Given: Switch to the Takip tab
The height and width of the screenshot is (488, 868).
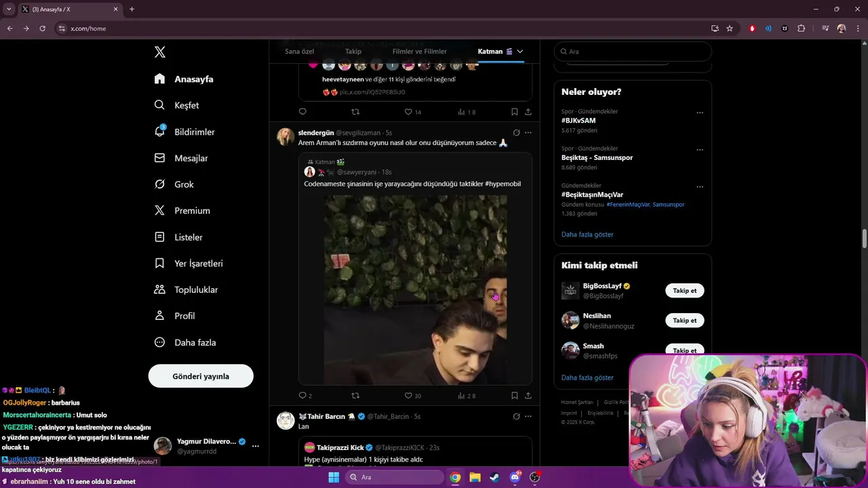Looking at the screenshot, I should 353,52.
